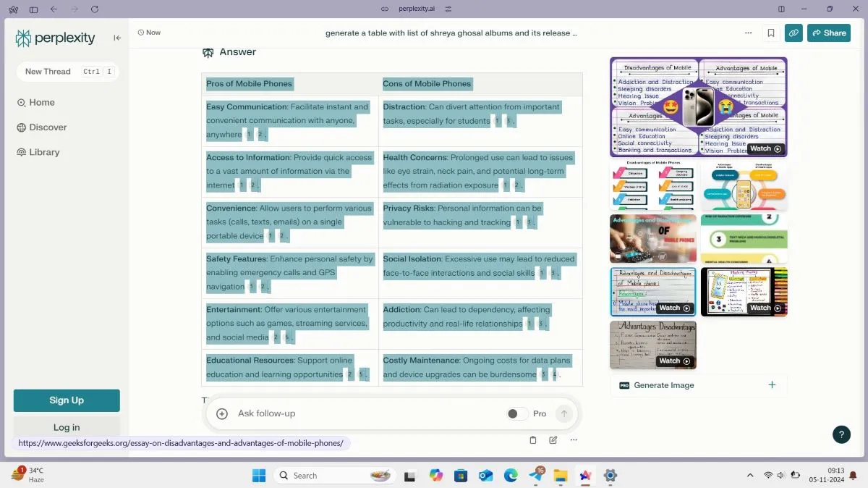Watch the blue-bordered handwritten notes video
The width and height of the screenshot is (868, 488).
(x=653, y=292)
